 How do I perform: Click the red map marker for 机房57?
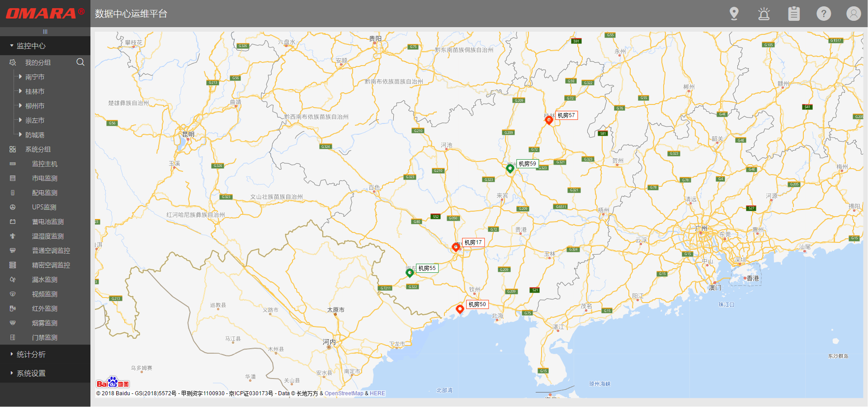549,120
